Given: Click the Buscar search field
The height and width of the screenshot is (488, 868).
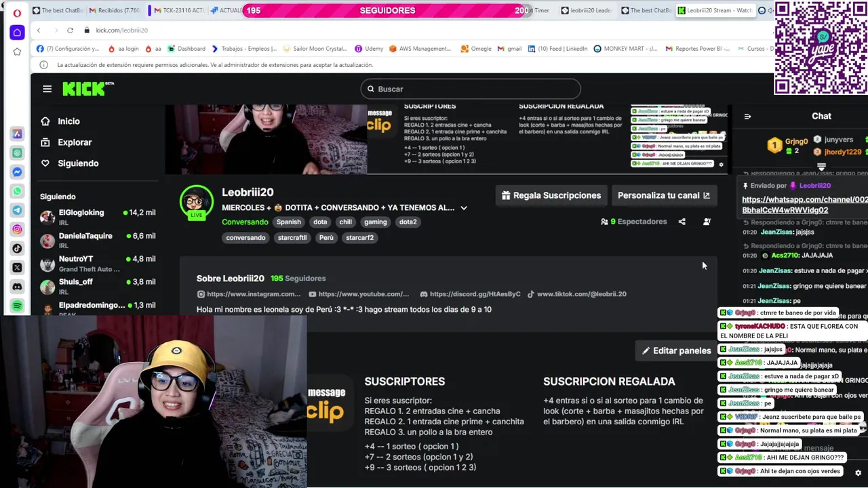Looking at the screenshot, I should coord(471,89).
